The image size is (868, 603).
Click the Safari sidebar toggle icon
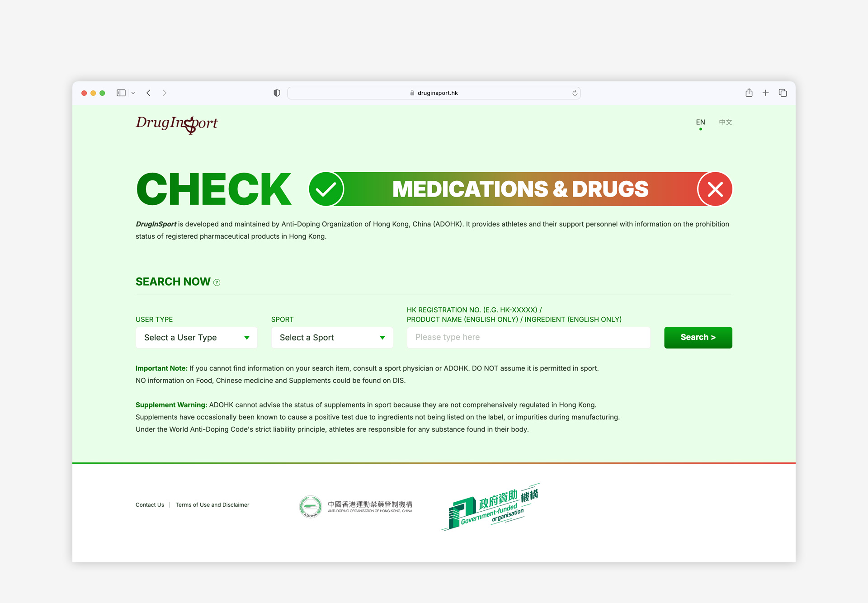coord(121,93)
